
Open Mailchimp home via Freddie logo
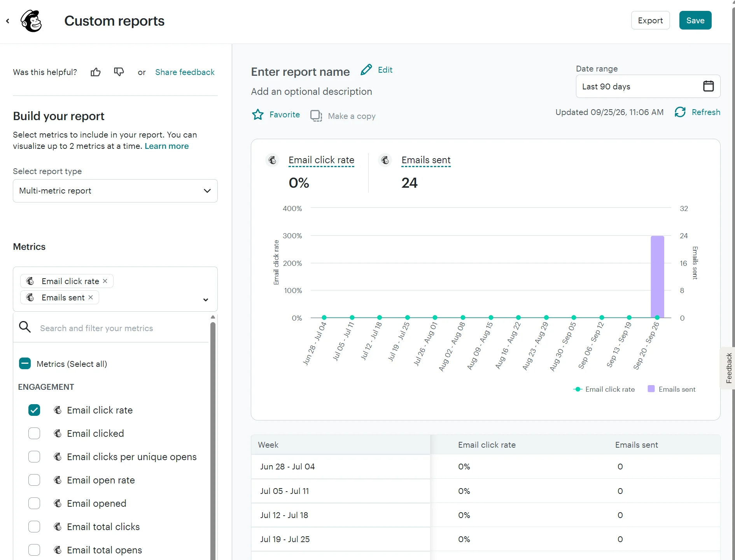click(31, 21)
